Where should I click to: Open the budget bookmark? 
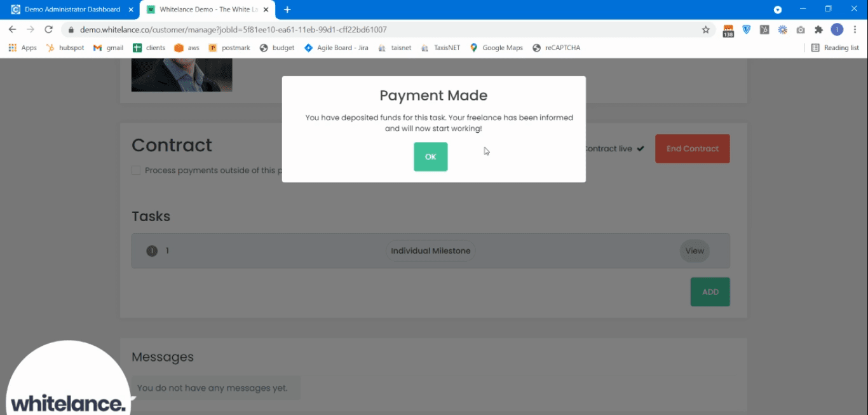(277, 48)
